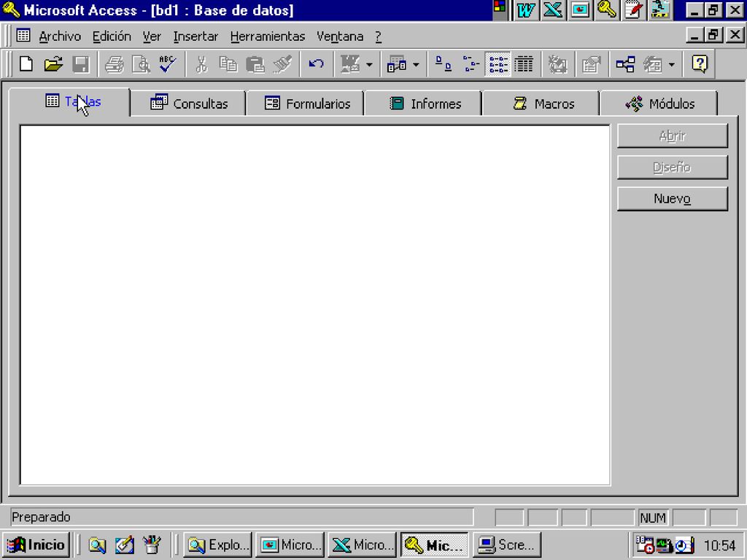Click the database window control icon in the menu bar
The image size is (747, 560).
coord(23,35)
